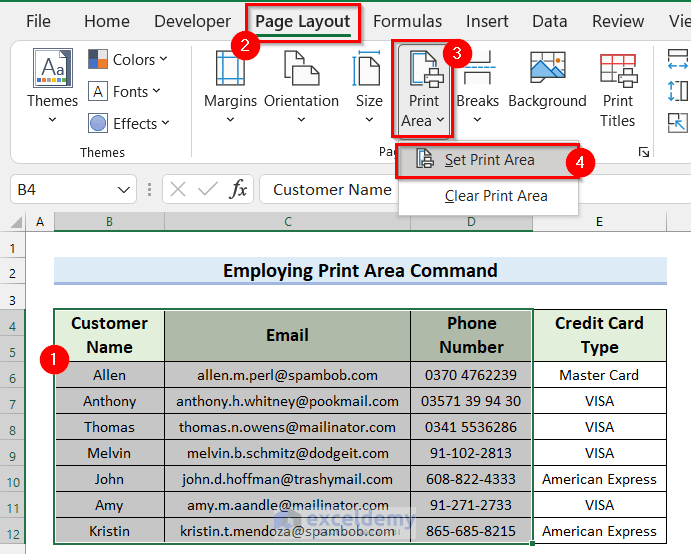Click the cell with 91-102-2813

472,453
